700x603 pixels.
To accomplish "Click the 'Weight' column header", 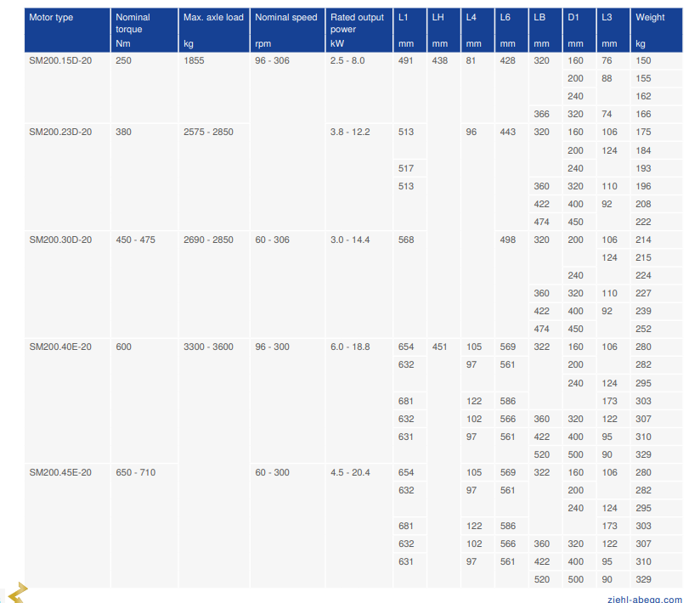I will [657, 30].
